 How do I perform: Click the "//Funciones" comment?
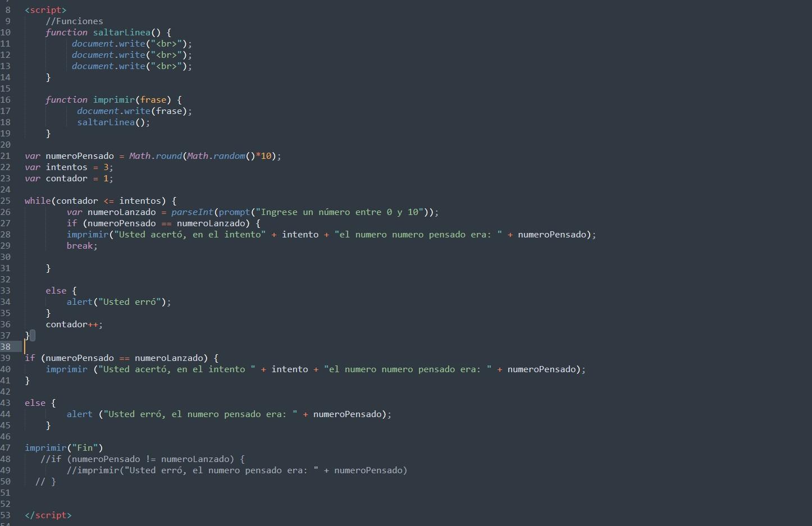pos(75,21)
